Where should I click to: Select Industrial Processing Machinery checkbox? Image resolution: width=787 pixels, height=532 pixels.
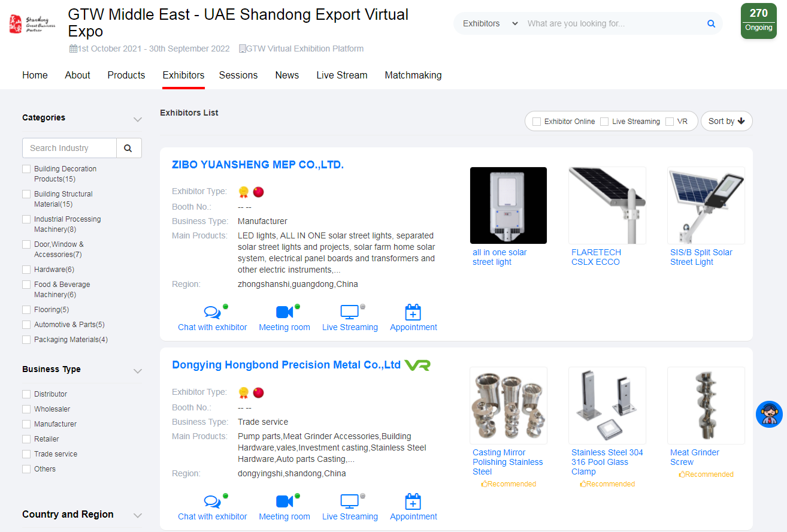click(x=26, y=219)
